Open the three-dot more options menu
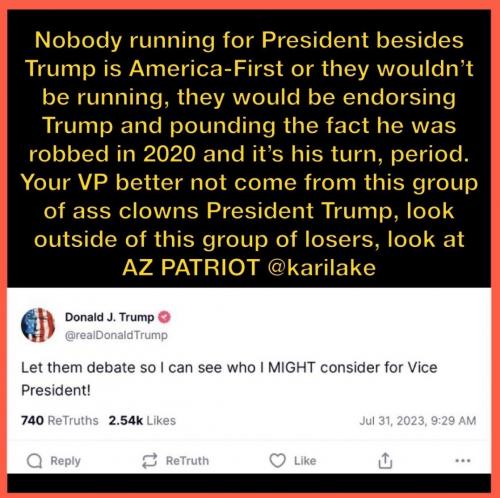This screenshot has width=500, height=498. pos(463,461)
